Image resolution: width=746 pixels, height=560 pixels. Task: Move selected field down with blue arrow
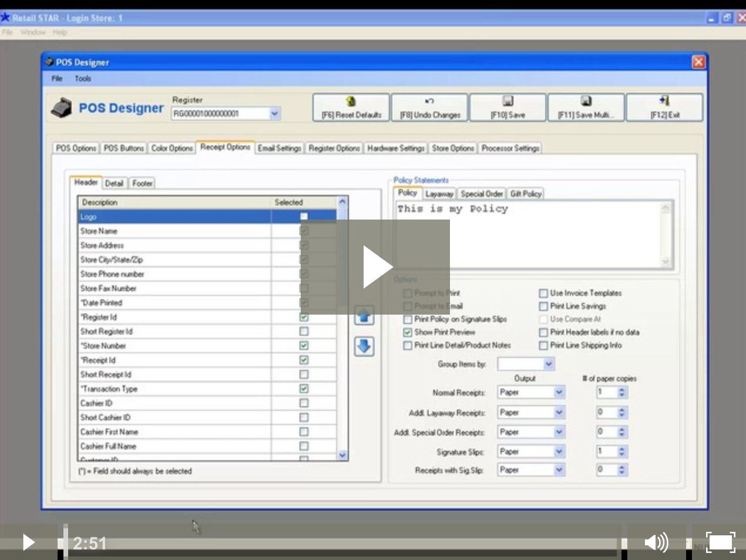coord(364,346)
